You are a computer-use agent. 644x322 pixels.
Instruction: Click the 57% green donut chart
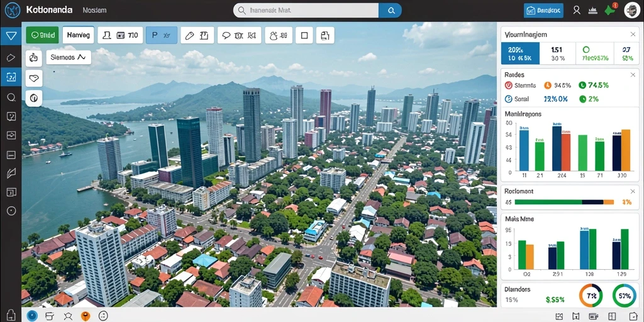click(x=625, y=296)
